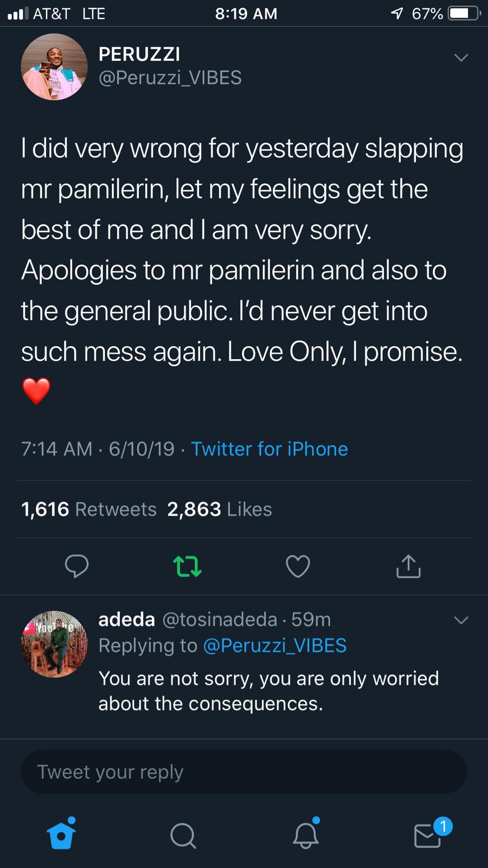Tap the Tweet your reply field
The width and height of the screenshot is (488, 868).
[x=243, y=772]
